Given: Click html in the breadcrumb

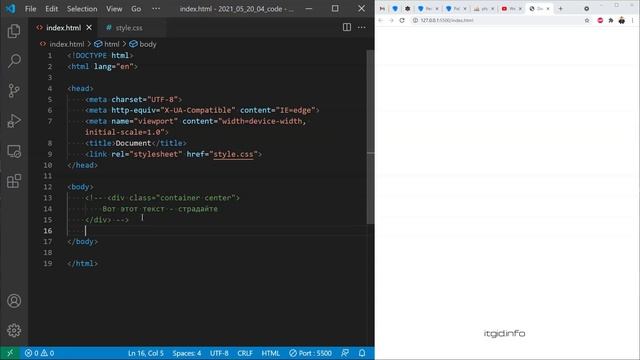Looking at the screenshot, I should pyautogui.click(x=111, y=44).
